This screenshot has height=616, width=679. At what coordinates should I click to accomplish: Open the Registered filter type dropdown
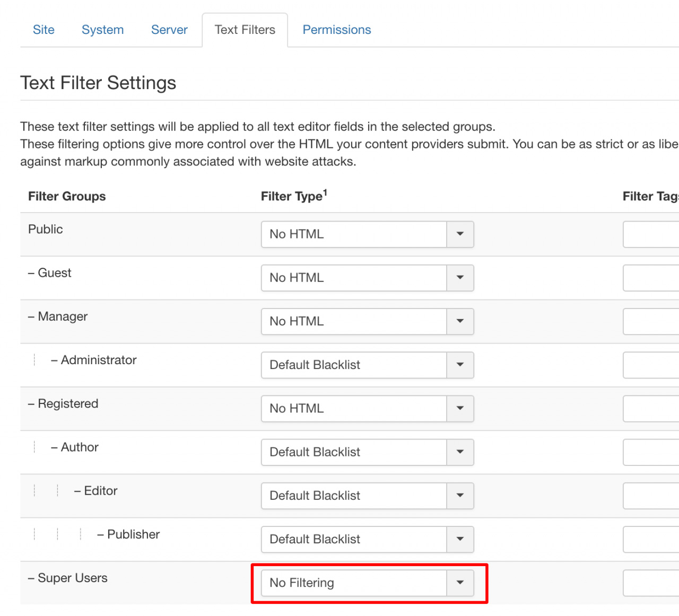tap(367, 408)
